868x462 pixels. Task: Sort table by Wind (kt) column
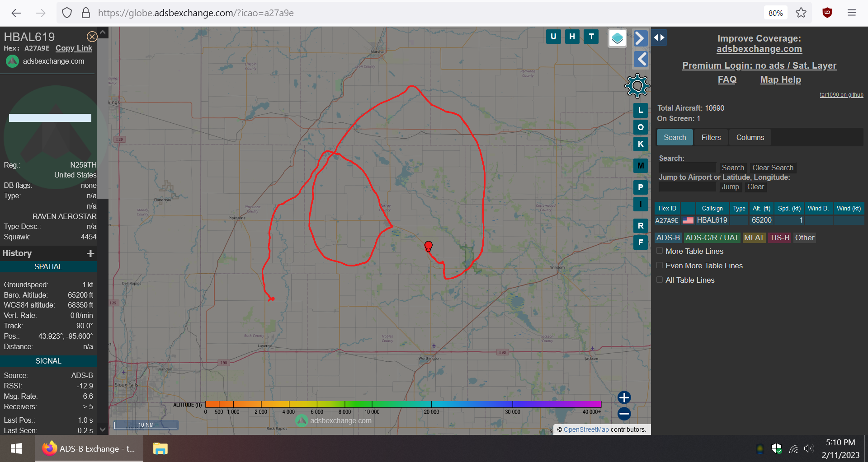[x=849, y=208]
